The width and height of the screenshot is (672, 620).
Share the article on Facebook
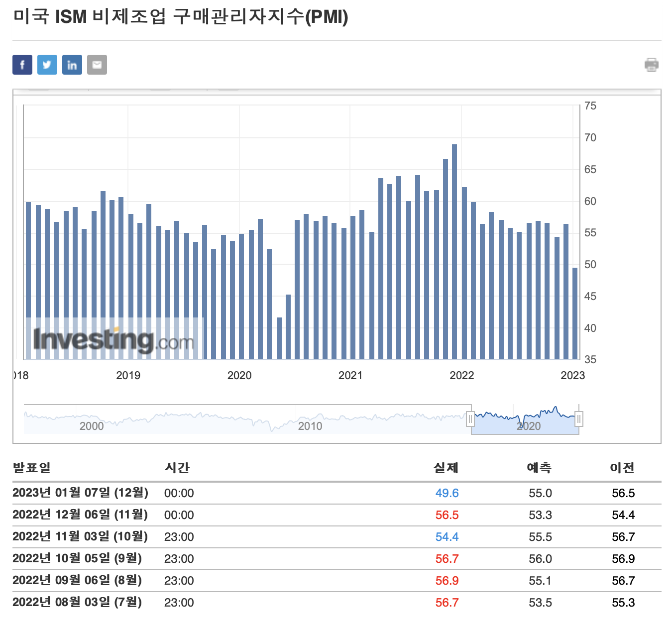click(22, 64)
